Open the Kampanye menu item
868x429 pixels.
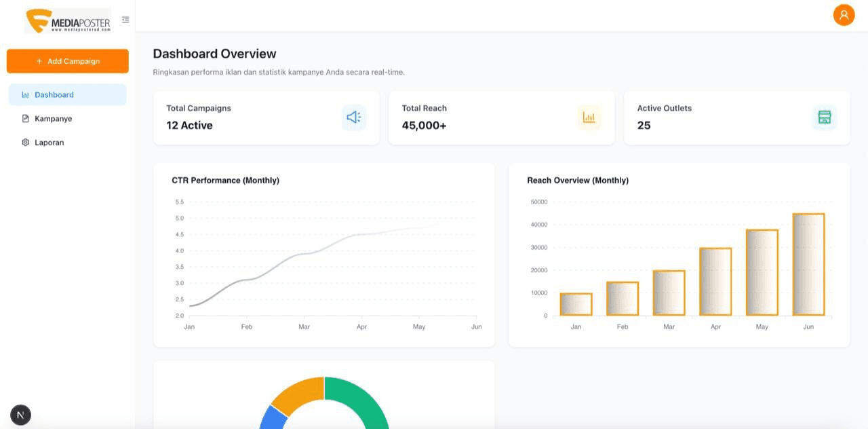coord(53,119)
